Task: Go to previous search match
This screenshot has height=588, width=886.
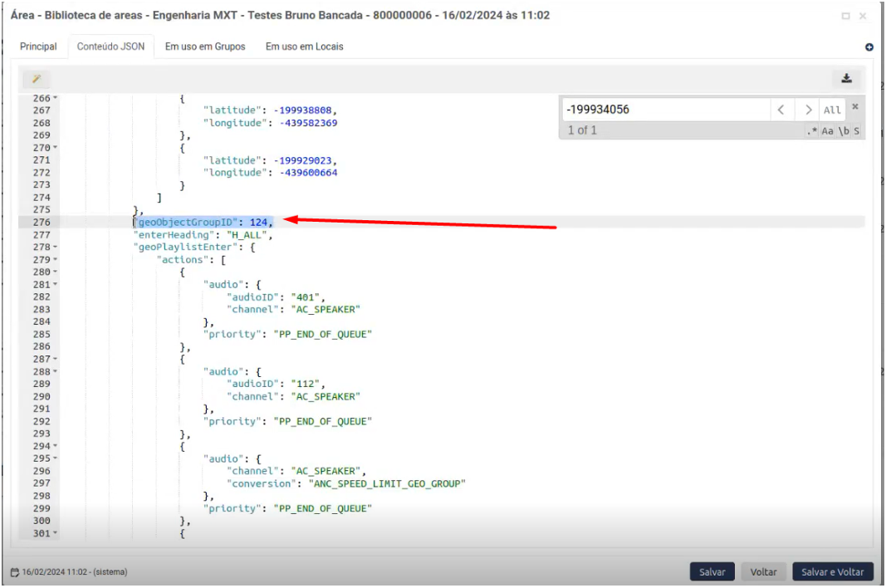Action: (x=781, y=110)
